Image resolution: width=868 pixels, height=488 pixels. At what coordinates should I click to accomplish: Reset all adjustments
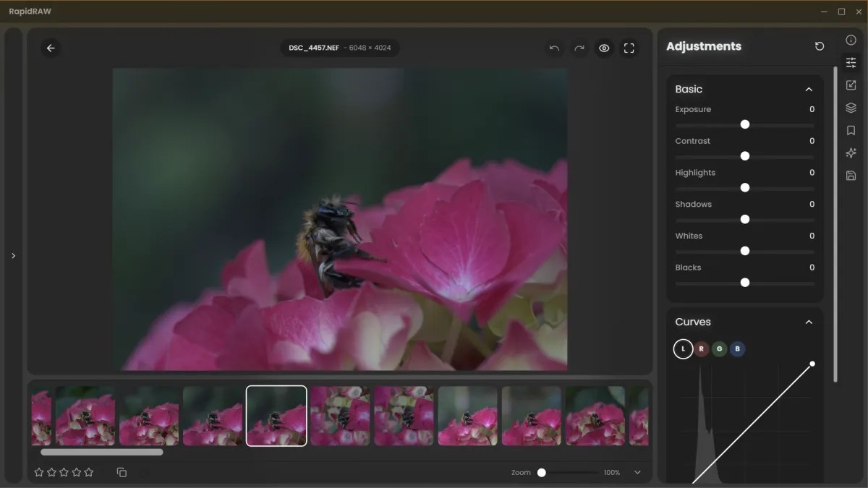820,46
